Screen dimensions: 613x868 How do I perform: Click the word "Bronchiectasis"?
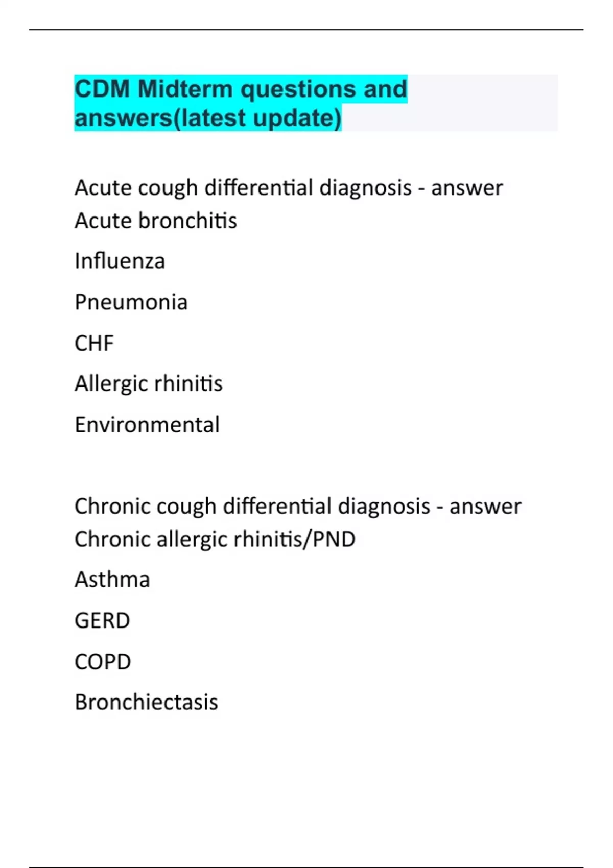(x=146, y=702)
